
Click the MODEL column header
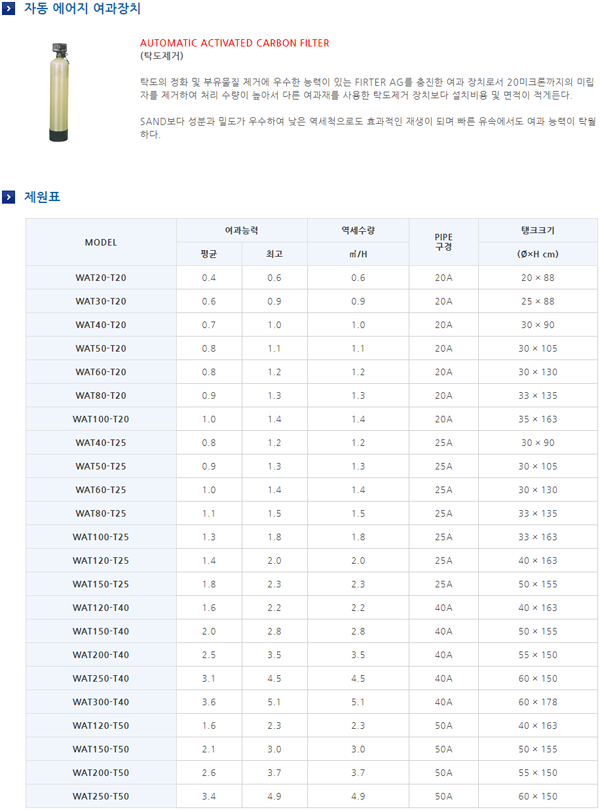[100, 242]
